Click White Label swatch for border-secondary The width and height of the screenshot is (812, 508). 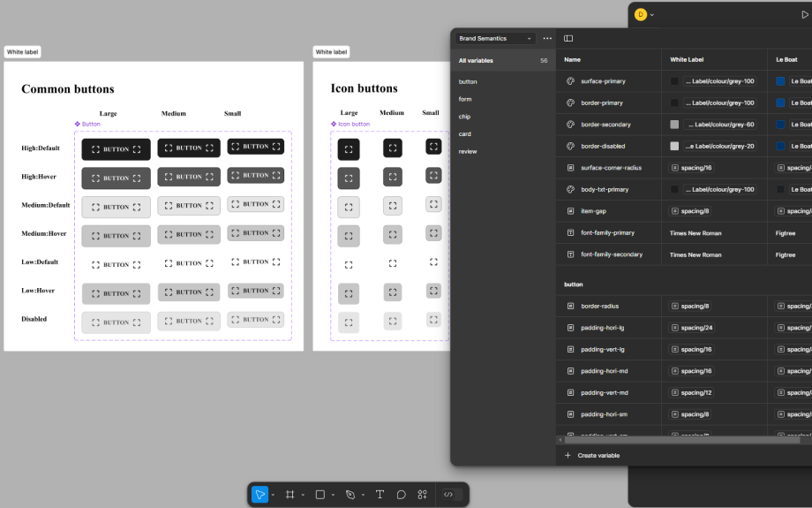(x=674, y=125)
